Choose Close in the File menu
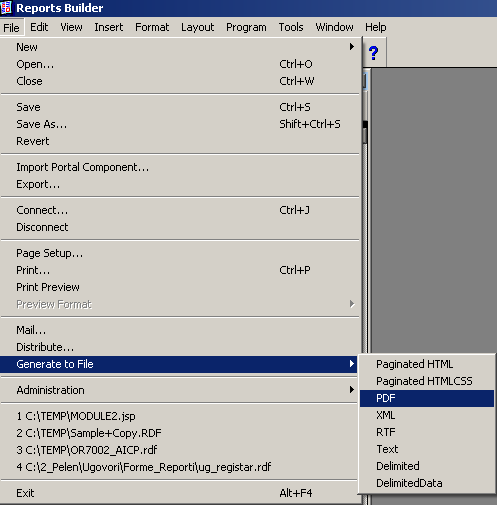The width and height of the screenshot is (497, 505). coord(180,81)
